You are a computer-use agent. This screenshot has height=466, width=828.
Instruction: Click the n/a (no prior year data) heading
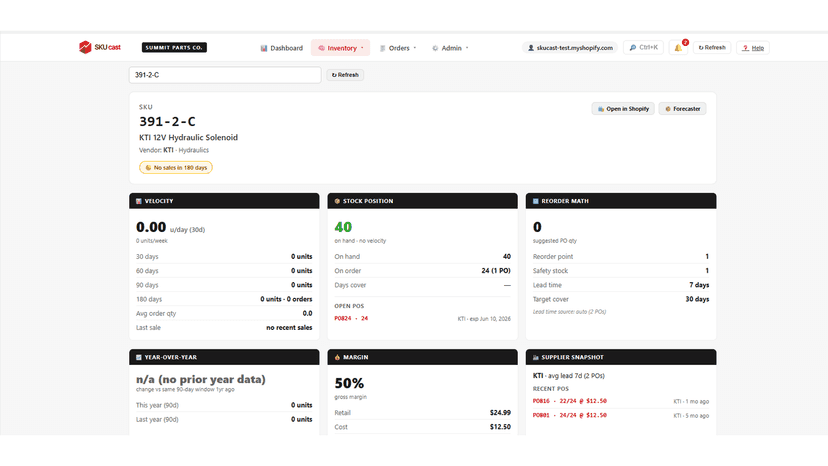point(201,379)
